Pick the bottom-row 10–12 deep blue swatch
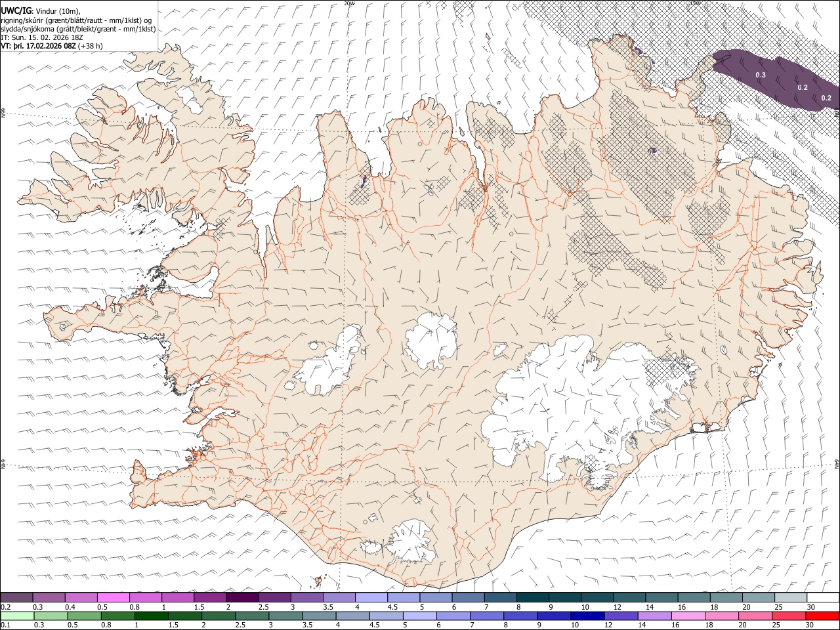Image resolution: width=840 pixels, height=630 pixels. 587,616
